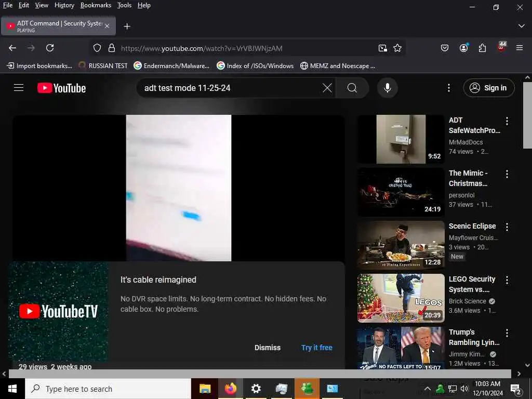
Task: Open The Mimic Christmas video thumbnail
Action: pos(401,192)
